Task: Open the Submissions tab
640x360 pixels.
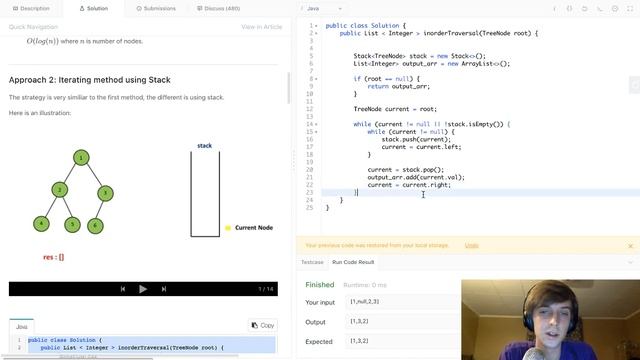Action: point(156,9)
